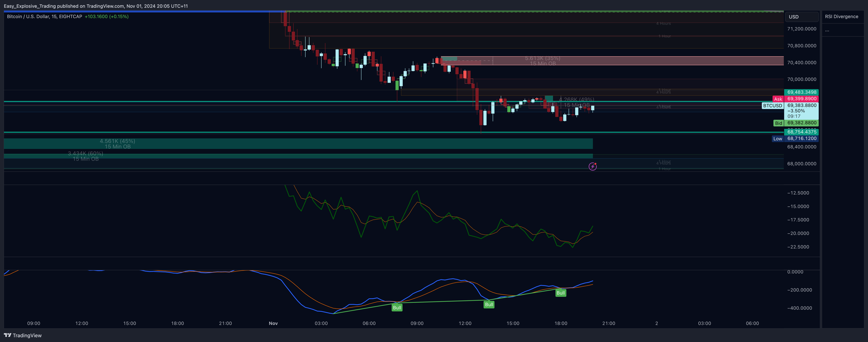Click the RSI Divergence panel title

point(841,17)
